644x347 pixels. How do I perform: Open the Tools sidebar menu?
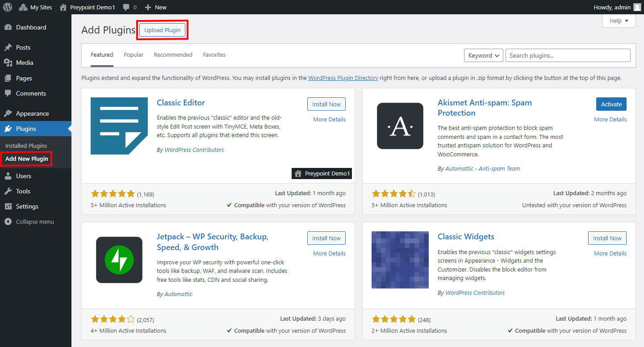click(23, 191)
